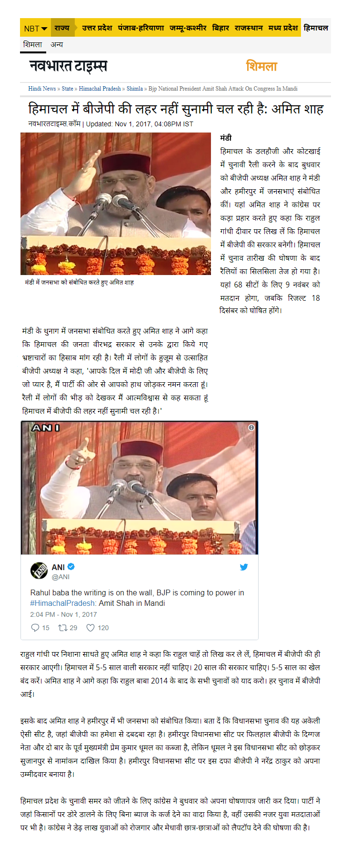Image resolution: width=351 pixels, height=868 pixels.
Task: Select the उत्तर प्रदेश tab
Action: (x=97, y=28)
